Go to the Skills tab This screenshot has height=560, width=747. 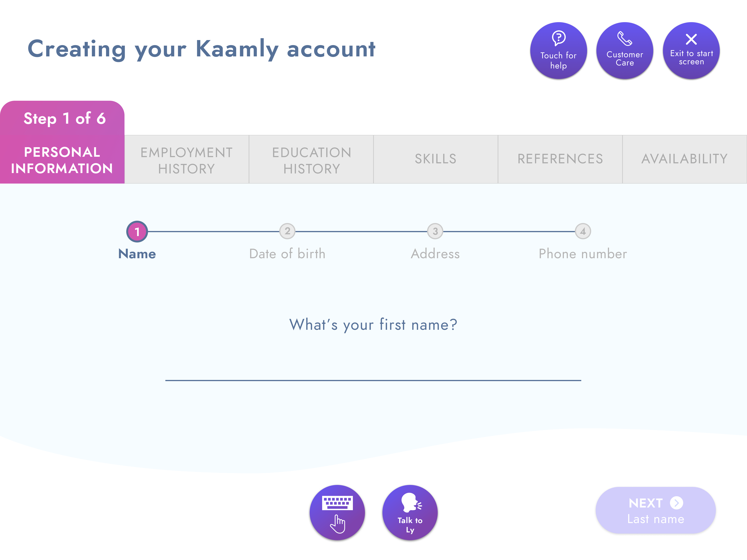pyautogui.click(x=436, y=159)
